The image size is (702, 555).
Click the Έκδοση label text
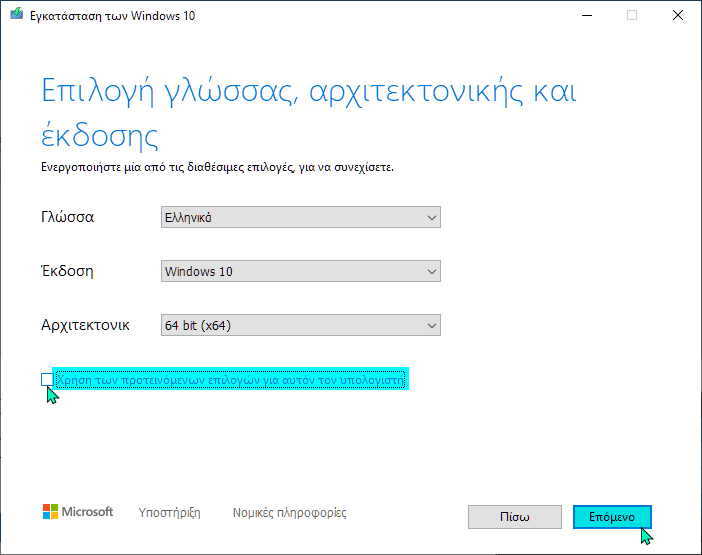(x=67, y=271)
